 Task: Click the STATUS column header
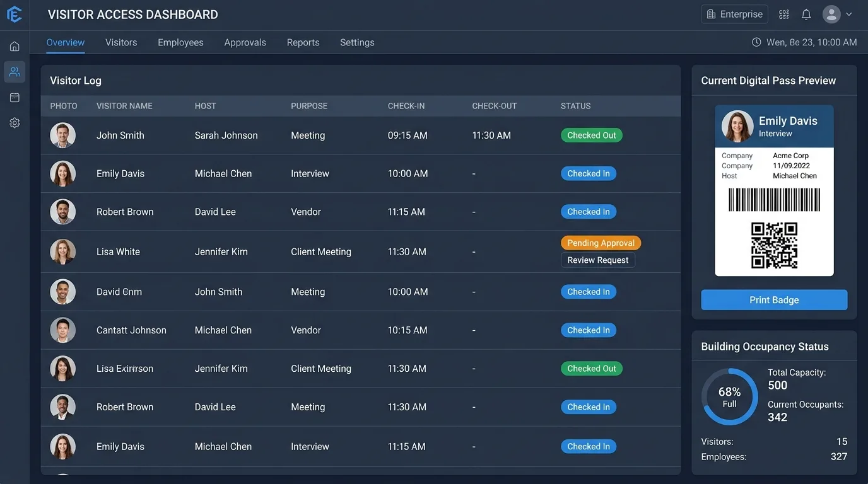coord(576,106)
